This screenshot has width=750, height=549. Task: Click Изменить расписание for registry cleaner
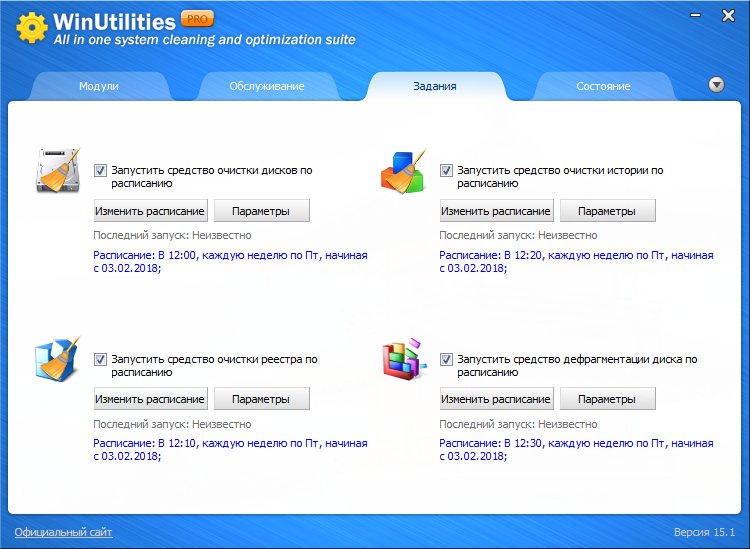(151, 399)
